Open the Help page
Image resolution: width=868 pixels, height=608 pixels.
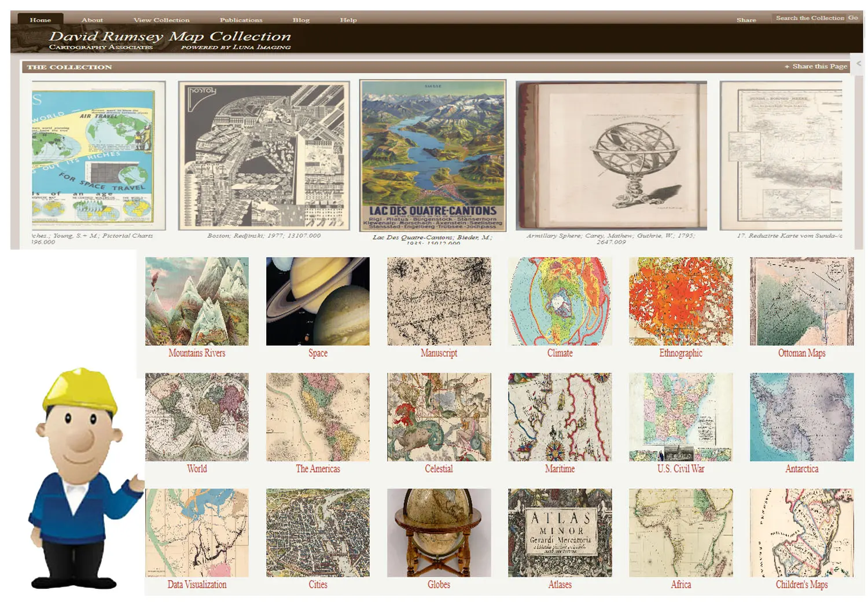pos(348,19)
